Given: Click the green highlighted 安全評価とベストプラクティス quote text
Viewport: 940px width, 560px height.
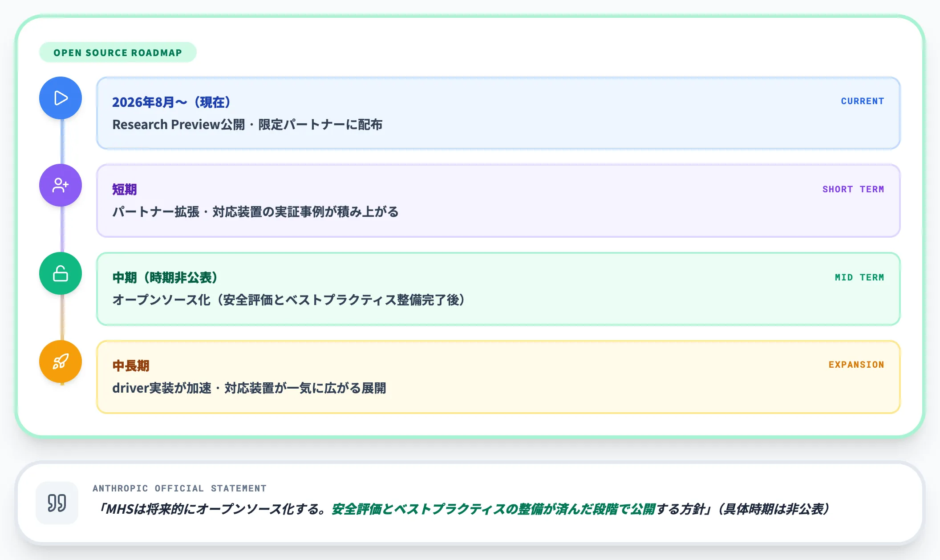Looking at the screenshot, I should [493, 509].
